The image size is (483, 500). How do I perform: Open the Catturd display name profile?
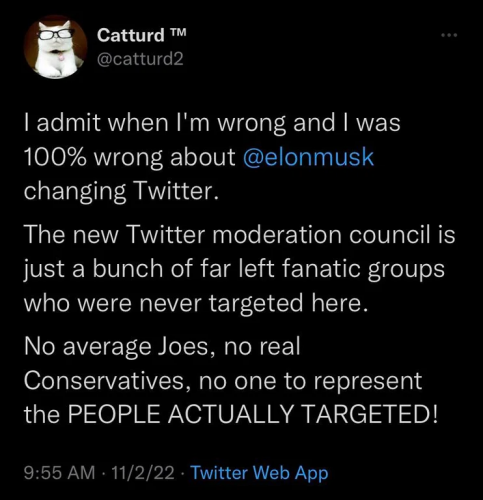point(130,35)
